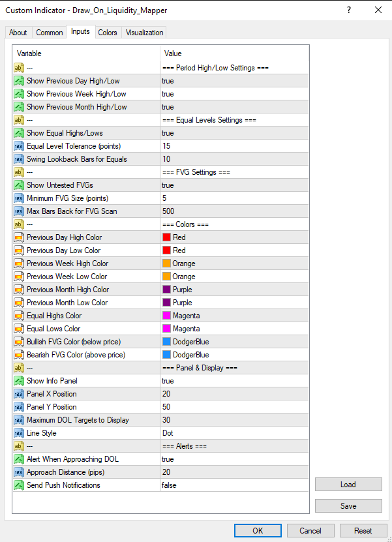The image size is (392, 542).
Task: Click the ab icon of Period High/Low Settings row
Action: click(19, 68)
